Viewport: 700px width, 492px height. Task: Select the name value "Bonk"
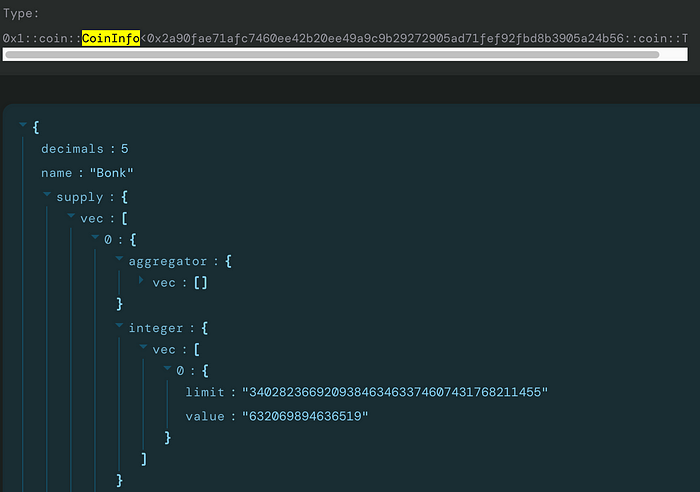(x=112, y=173)
